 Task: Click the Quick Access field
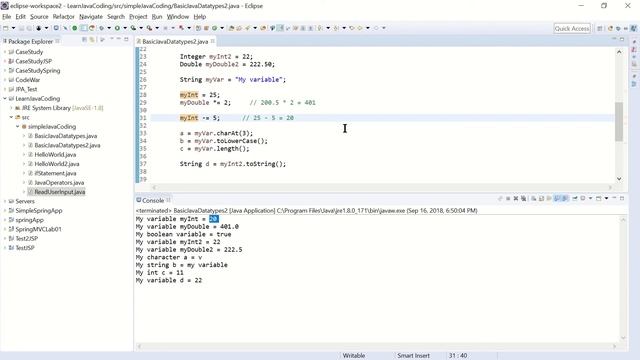point(572,29)
